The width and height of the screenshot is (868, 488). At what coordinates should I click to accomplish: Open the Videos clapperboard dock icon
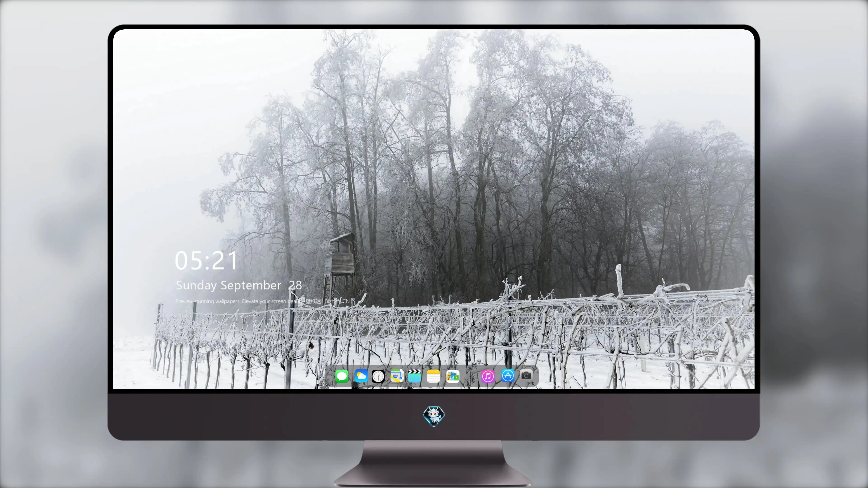[415, 376]
